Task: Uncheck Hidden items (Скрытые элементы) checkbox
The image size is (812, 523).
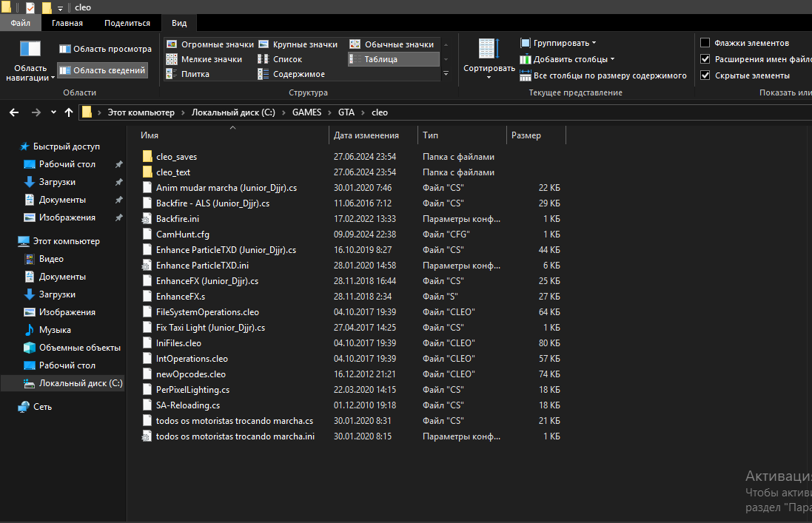Action: click(705, 75)
